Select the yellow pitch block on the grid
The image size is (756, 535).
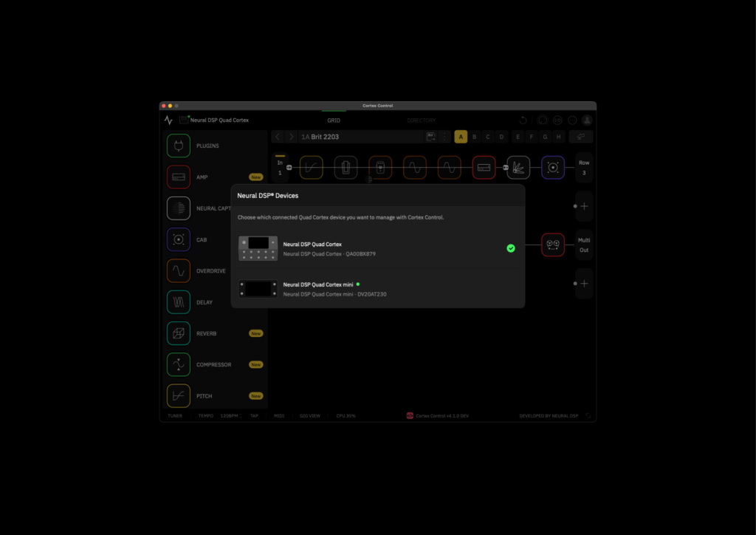click(312, 168)
